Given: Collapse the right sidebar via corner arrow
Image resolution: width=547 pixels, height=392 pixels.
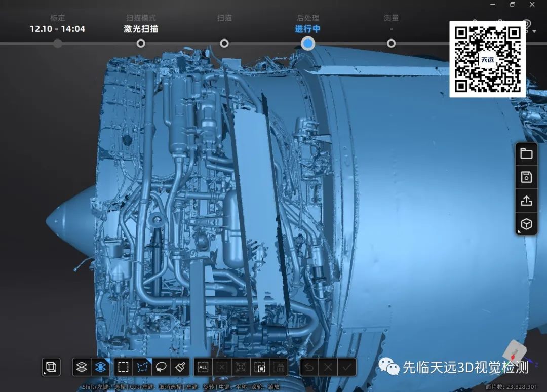Looking at the screenshot, I should tap(519, 232).
